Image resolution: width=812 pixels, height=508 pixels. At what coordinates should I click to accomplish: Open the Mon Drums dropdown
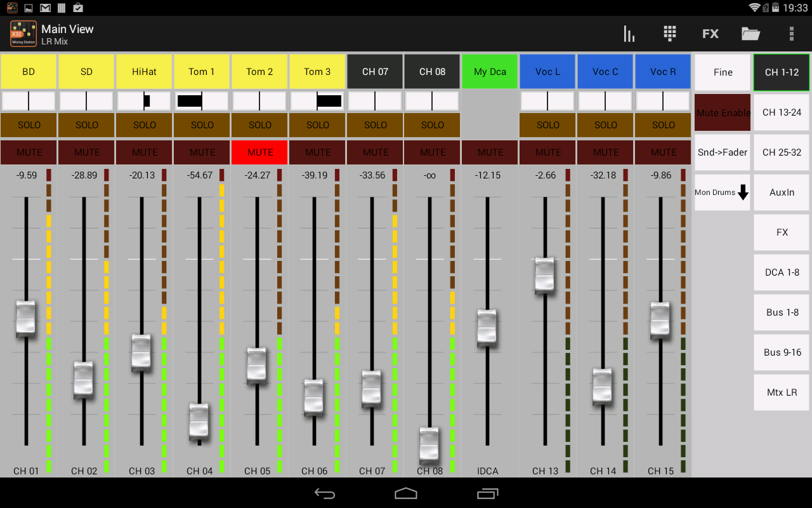coord(723,192)
